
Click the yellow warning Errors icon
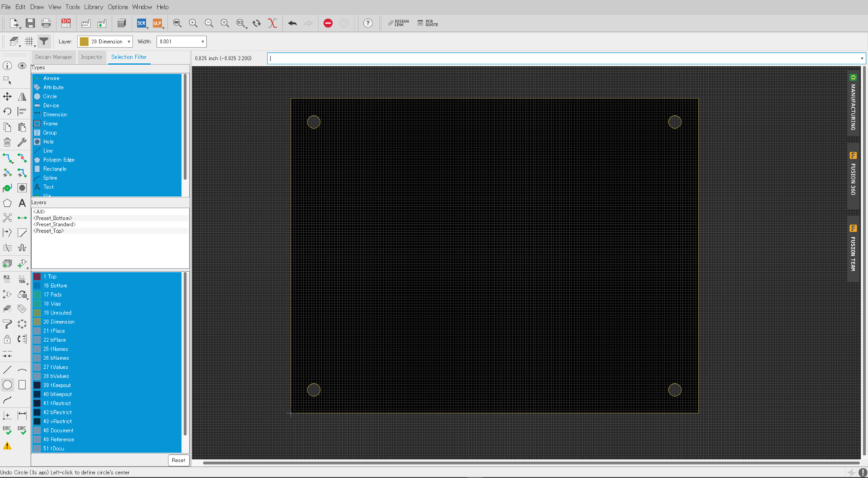(7, 445)
